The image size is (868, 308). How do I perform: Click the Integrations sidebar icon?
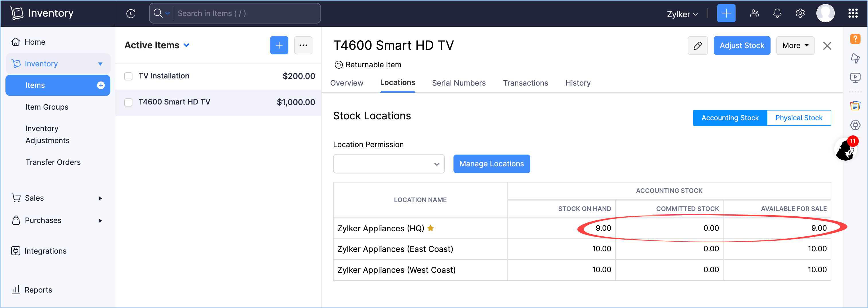tap(16, 251)
